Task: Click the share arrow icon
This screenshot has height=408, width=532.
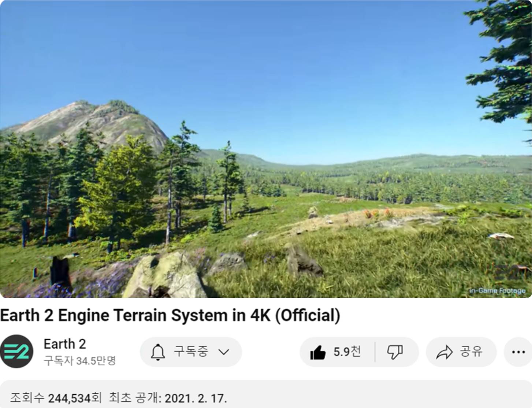Action: [x=444, y=352]
